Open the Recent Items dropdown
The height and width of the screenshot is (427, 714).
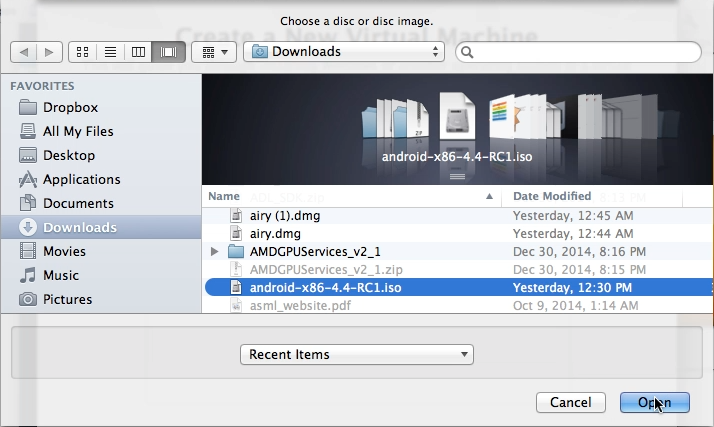coord(357,355)
